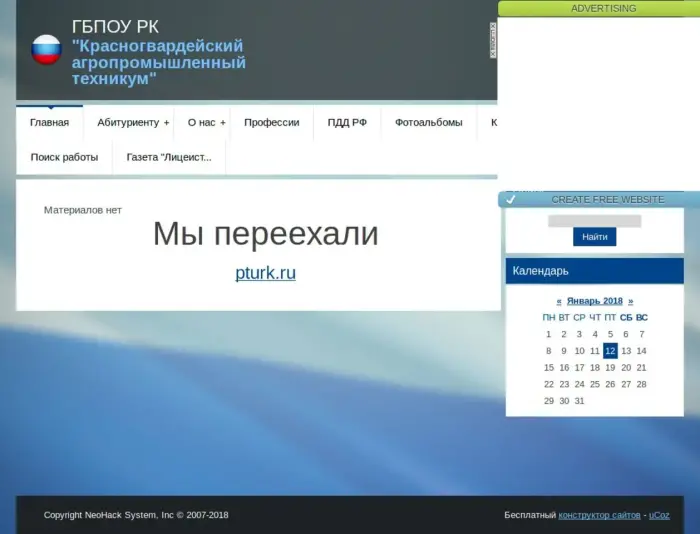Click the search input field above Найти
The width and height of the screenshot is (700, 534).
coord(594,221)
